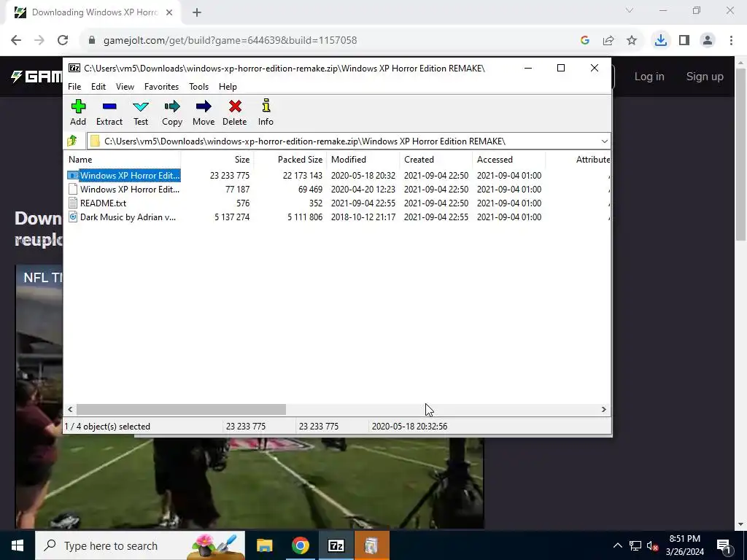Select the Copy toolbar icon
The height and width of the screenshot is (560, 747).
tap(172, 106)
